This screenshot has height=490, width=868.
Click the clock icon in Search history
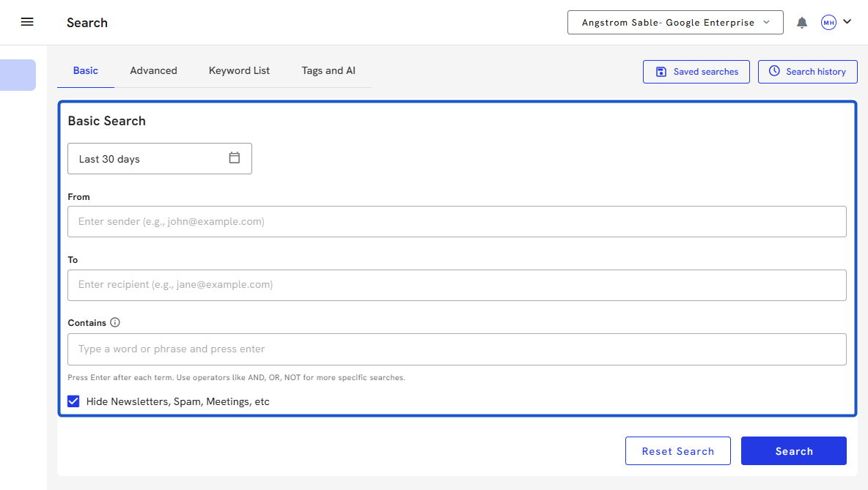pos(774,72)
